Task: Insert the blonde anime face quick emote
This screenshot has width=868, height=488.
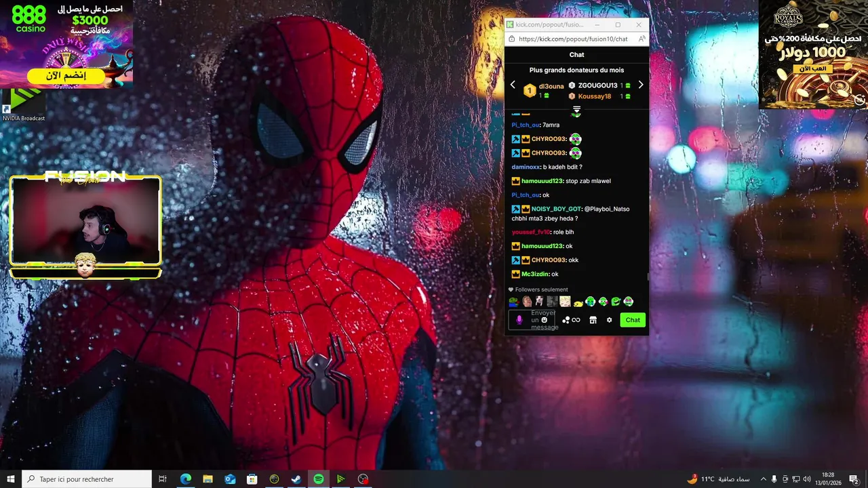Action: (x=565, y=302)
